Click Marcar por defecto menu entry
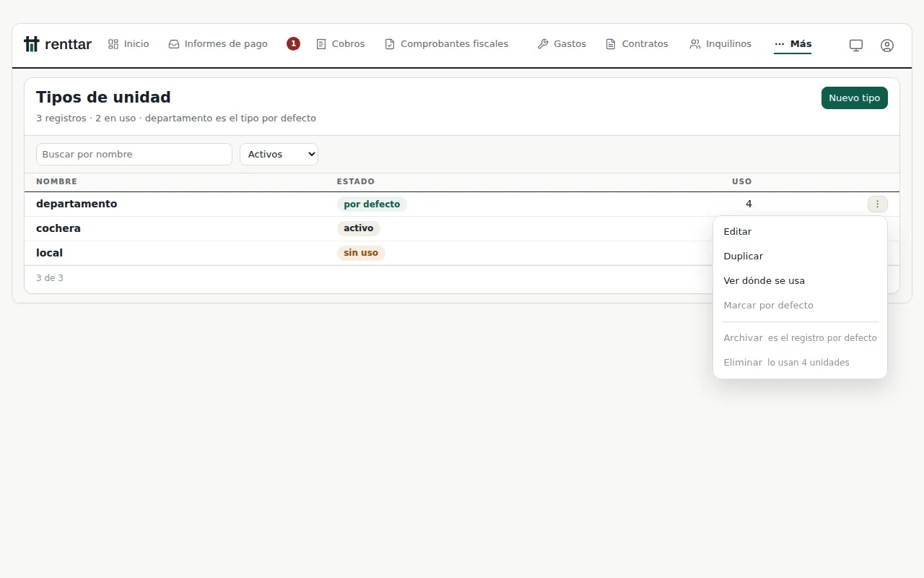Screen dimensions: 924x578 click(800, 306)
